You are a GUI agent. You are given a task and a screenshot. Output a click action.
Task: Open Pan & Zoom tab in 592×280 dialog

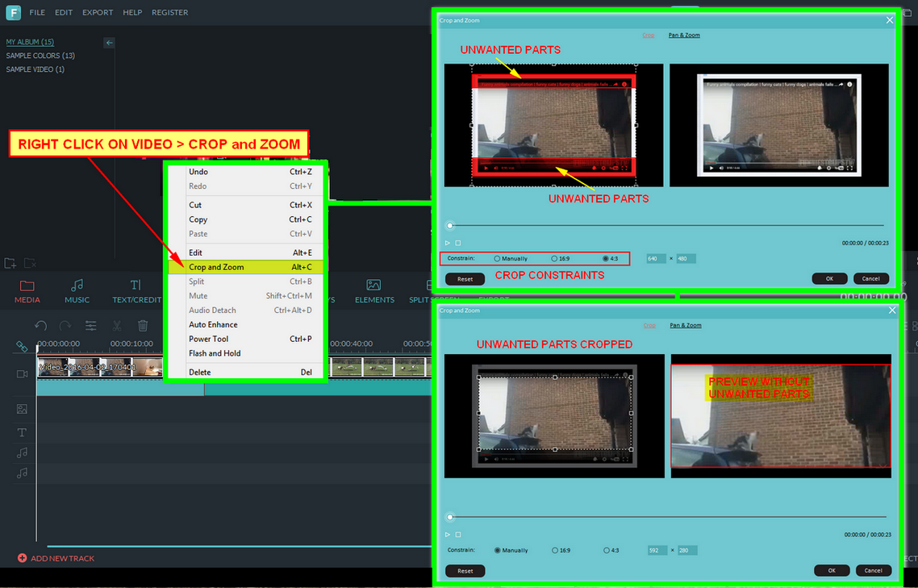(x=686, y=325)
